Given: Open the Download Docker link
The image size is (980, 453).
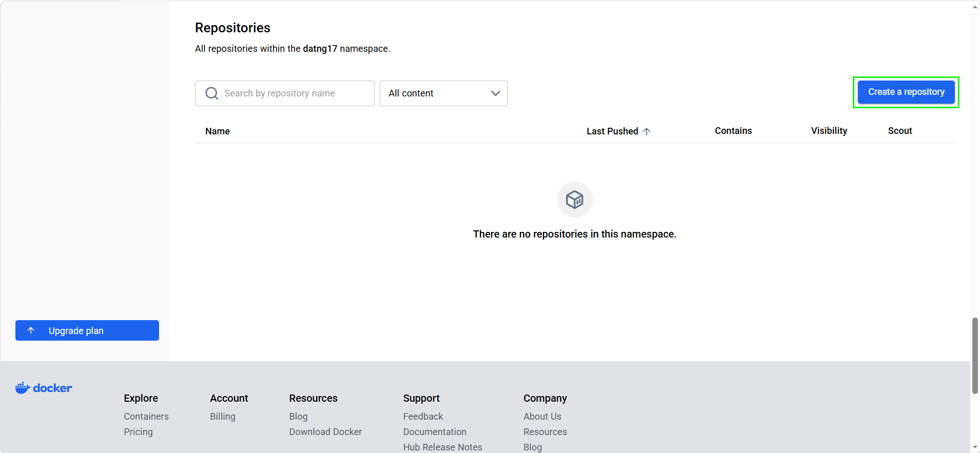Looking at the screenshot, I should tap(325, 432).
